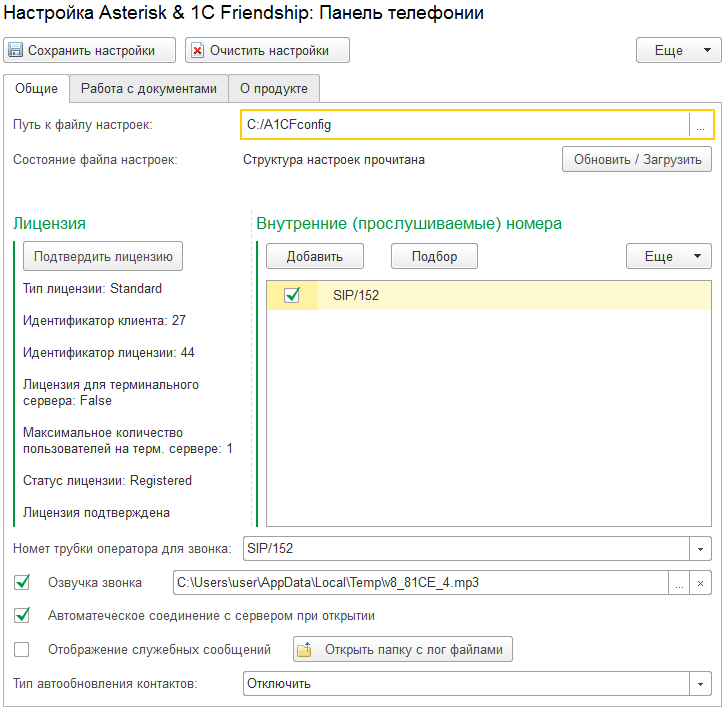Switch to the Общие tab

(x=37, y=88)
